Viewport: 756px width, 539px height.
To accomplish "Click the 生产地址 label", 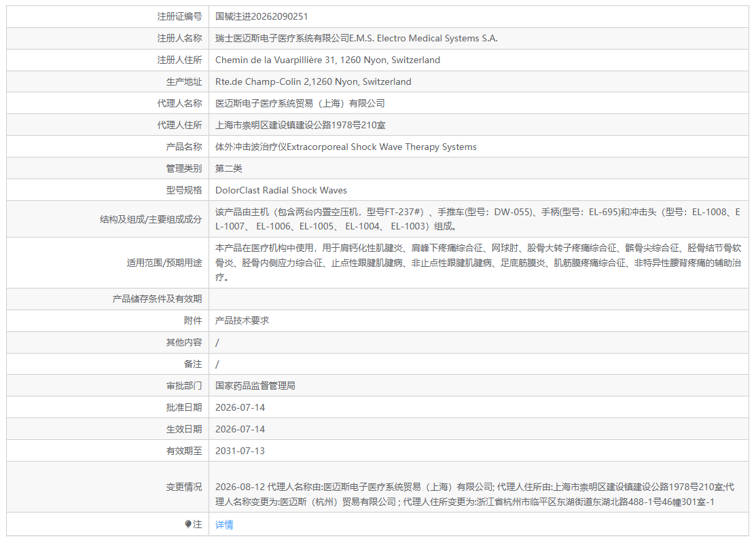I will (x=183, y=81).
